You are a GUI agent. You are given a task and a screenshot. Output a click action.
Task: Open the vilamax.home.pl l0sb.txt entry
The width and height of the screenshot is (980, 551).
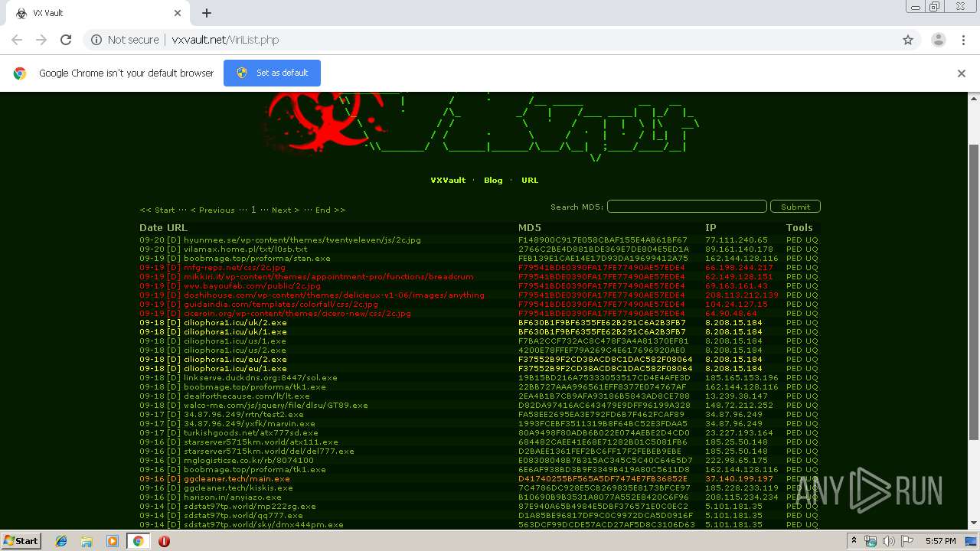(245, 249)
